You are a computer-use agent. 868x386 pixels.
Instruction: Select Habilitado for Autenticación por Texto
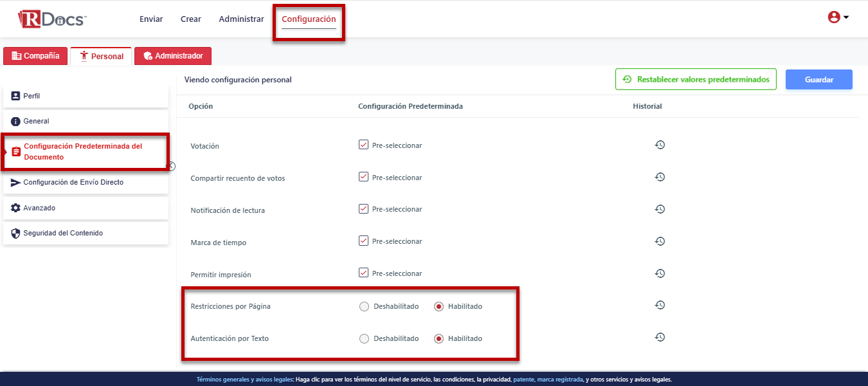pyautogui.click(x=439, y=338)
